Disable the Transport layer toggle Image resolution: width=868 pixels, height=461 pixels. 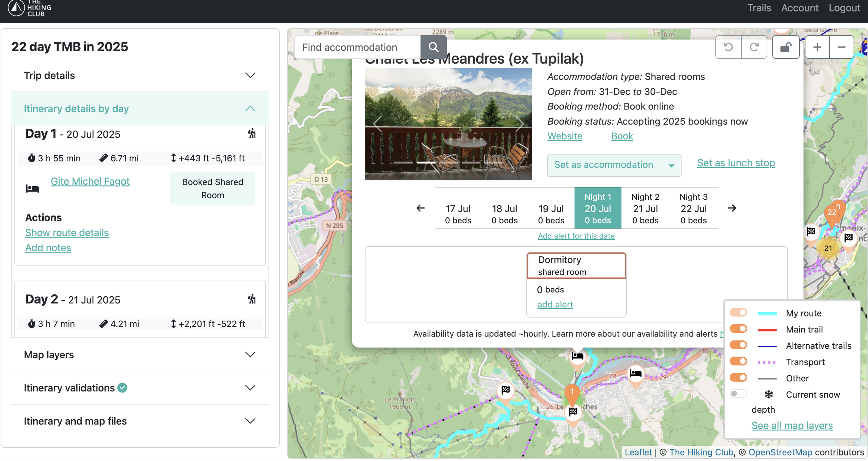coord(738,361)
